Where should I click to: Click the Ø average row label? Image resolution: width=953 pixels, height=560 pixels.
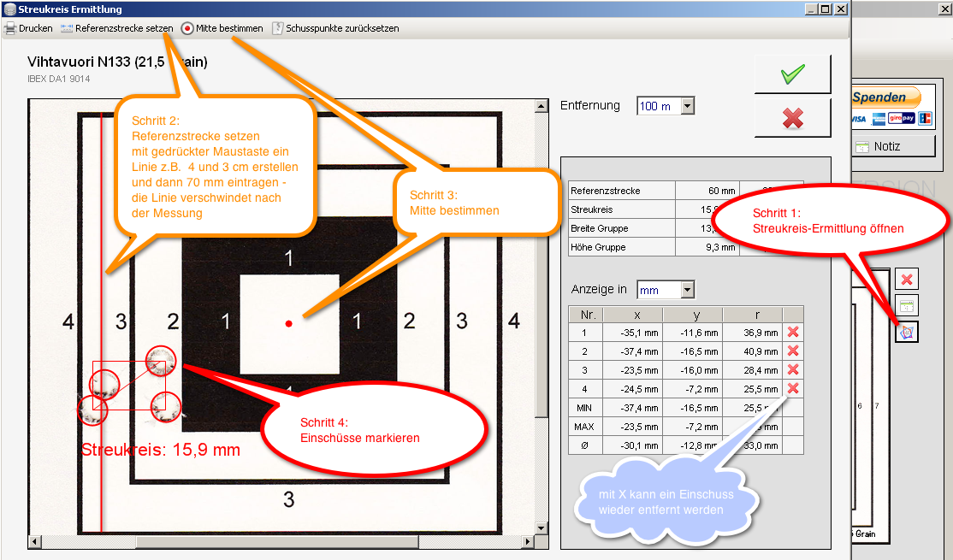click(x=586, y=445)
